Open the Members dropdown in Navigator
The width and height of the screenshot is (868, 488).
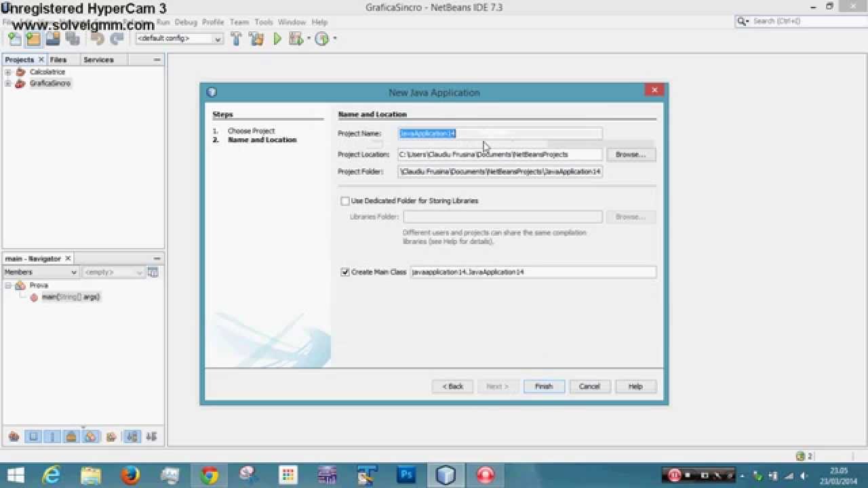click(41, 272)
